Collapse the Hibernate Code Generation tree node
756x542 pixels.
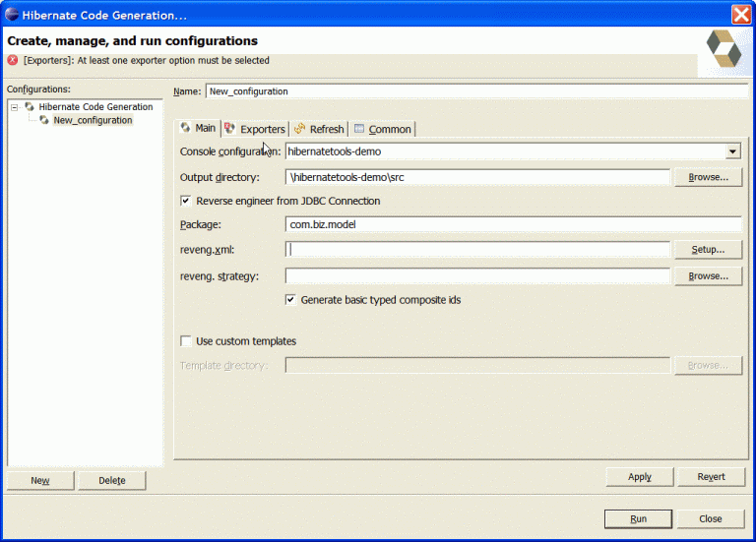[15, 106]
